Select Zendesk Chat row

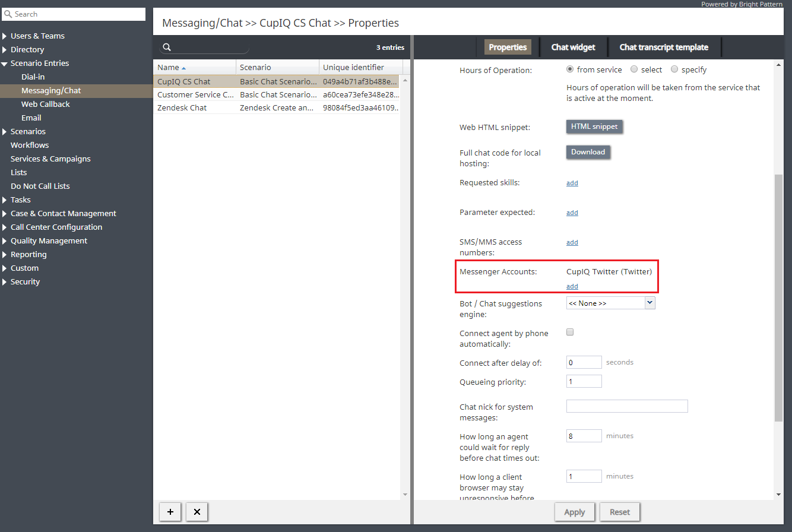[277, 108]
